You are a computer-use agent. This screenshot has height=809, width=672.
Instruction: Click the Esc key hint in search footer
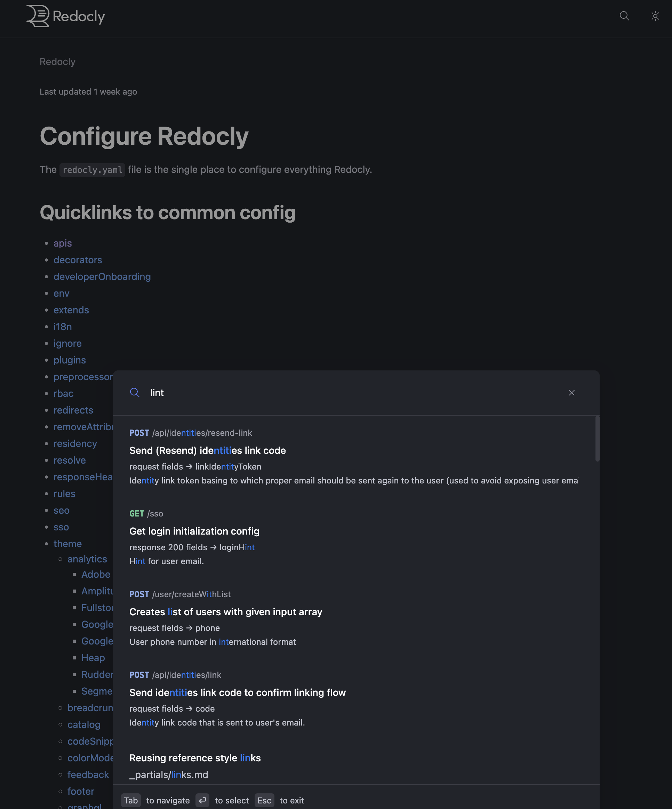[264, 801]
